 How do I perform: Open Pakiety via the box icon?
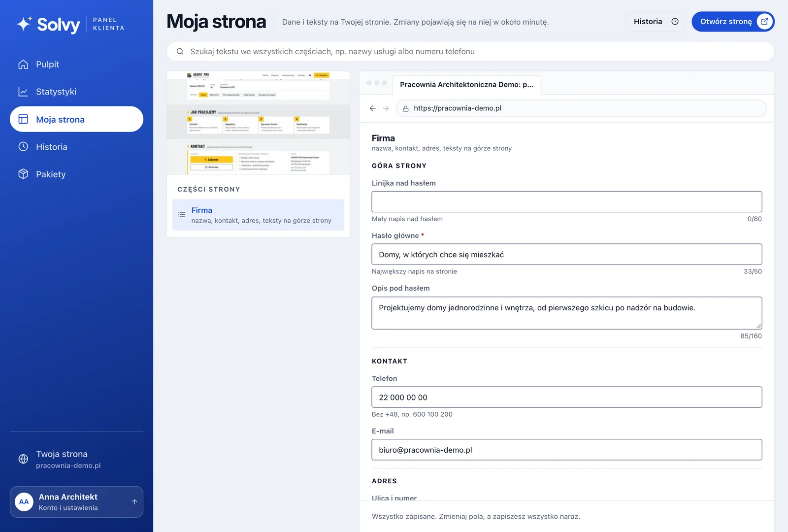[x=23, y=174]
